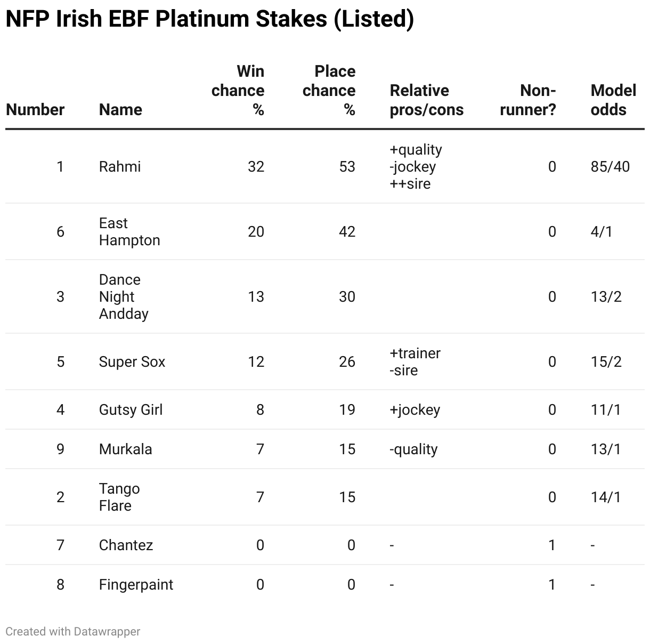Click the Gutsy Girl name cell
650x644 pixels.
pyautogui.click(x=131, y=410)
